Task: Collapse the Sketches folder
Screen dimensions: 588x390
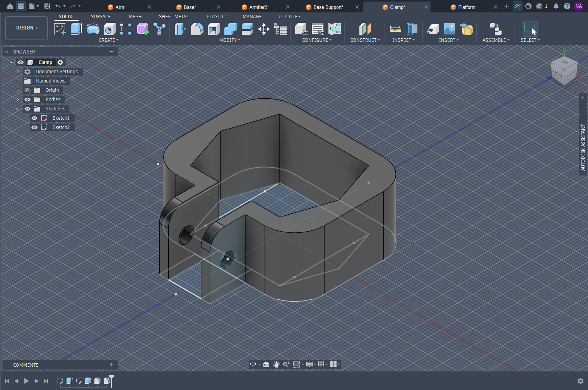Action: (18, 109)
